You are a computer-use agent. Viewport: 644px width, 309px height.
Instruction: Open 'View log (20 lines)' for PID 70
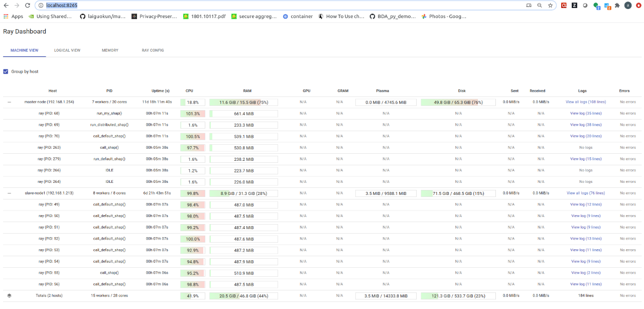click(586, 136)
